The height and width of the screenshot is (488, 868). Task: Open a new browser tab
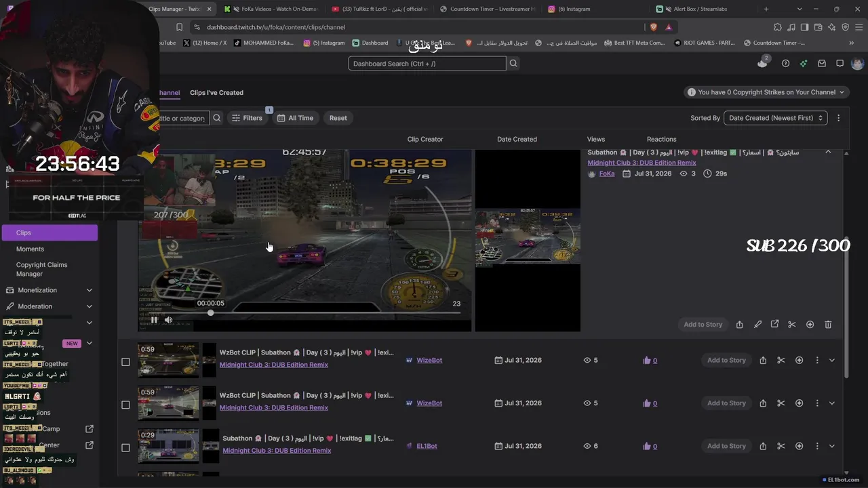tap(766, 9)
